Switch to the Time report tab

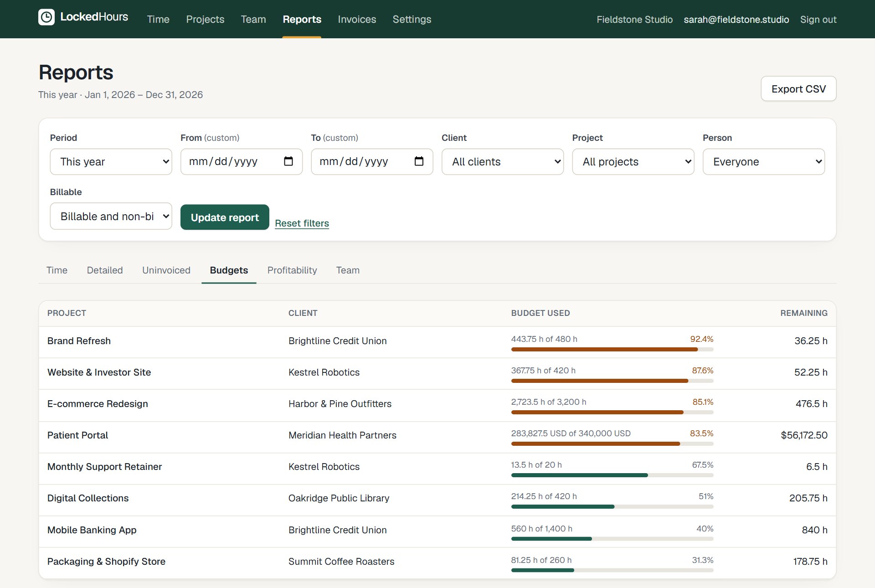point(57,270)
